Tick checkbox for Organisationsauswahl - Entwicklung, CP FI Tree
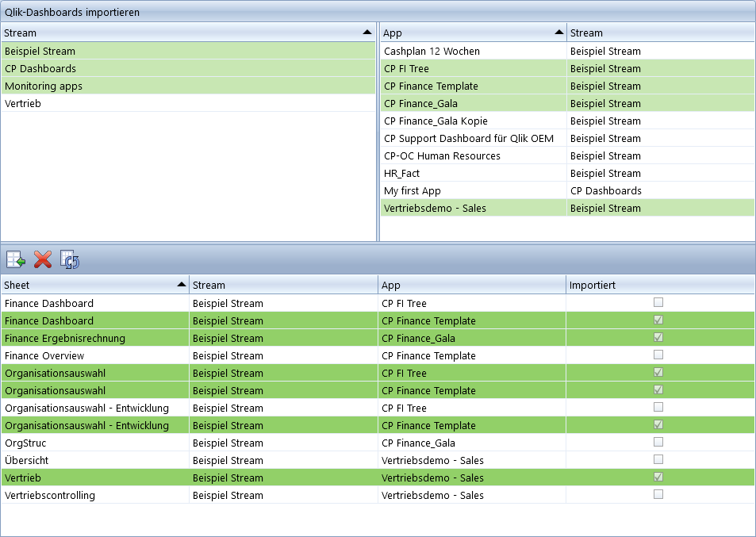Screen dimensions: 756x537 (x=658, y=407)
